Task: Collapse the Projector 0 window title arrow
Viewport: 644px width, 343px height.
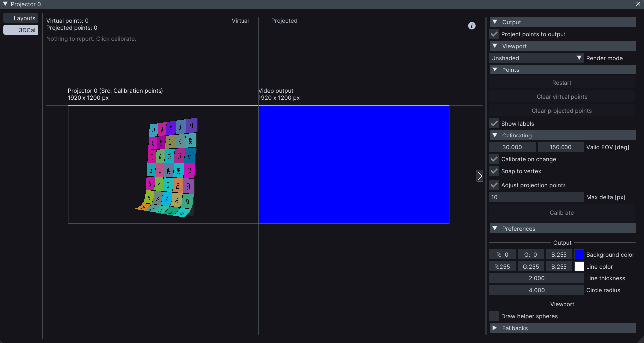Action: pos(5,4)
